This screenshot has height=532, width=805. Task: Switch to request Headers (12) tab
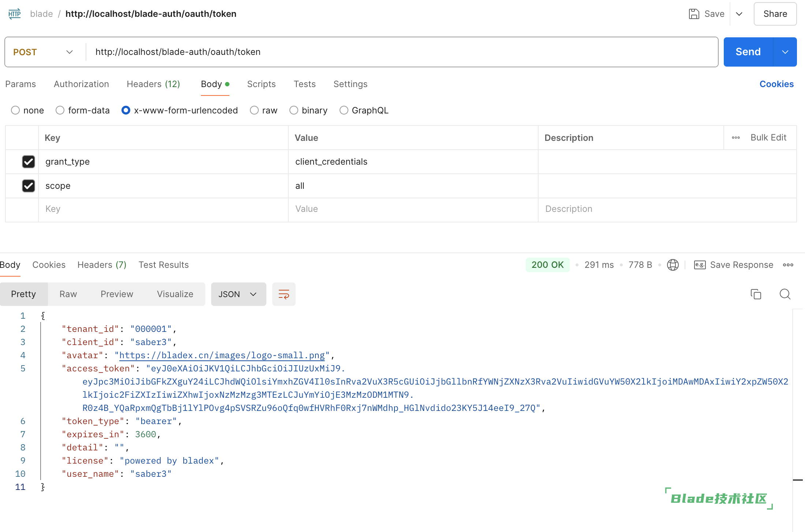click(x=153, y=84)
